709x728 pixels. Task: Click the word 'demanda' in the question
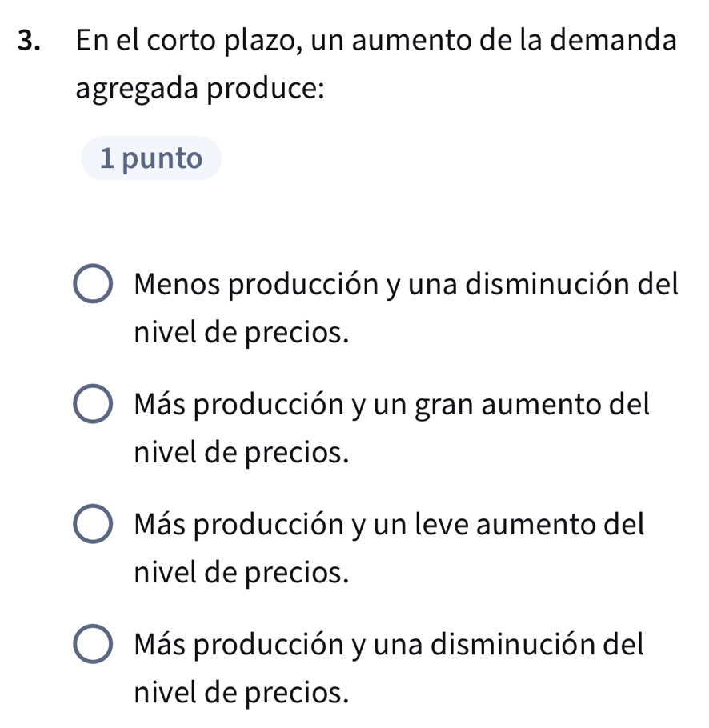(x=627, y=39)
